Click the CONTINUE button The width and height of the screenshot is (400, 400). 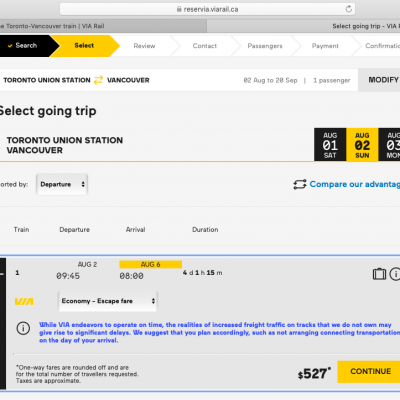coord(369,371)
